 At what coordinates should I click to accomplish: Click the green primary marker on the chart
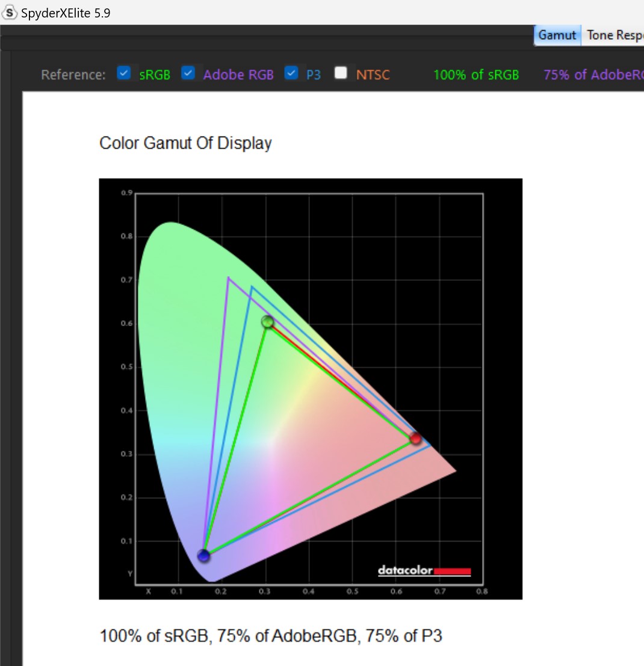coord(268,322)
